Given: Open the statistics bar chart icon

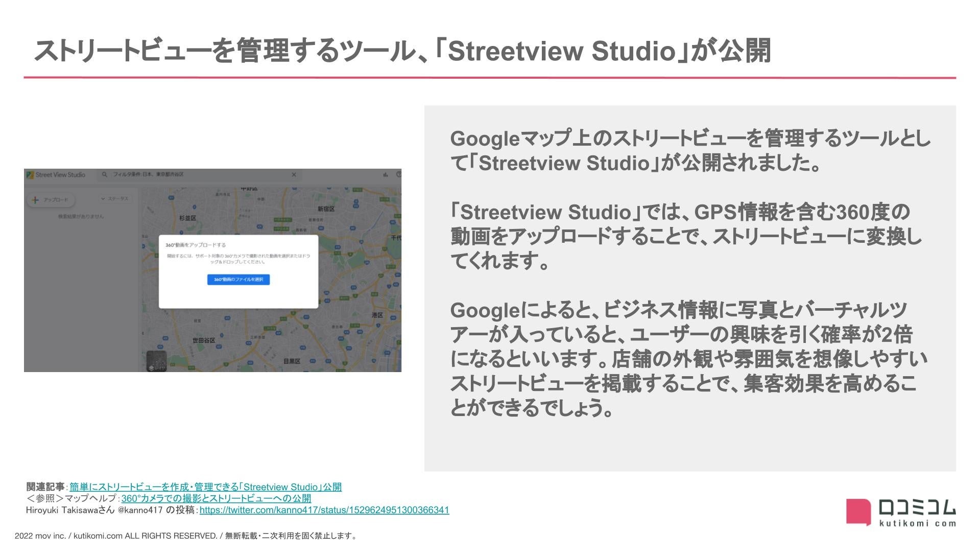Looking at the screenshot, I should [x=385, y=175].
